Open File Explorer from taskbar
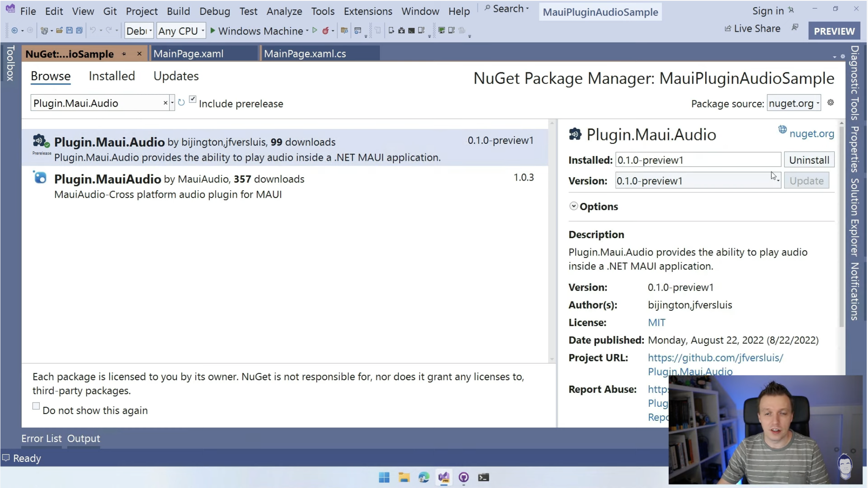 click(x=404, y=477)
